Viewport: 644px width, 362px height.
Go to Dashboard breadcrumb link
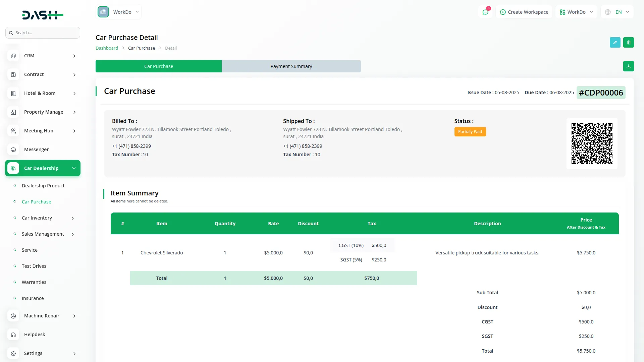click(107, 48)
